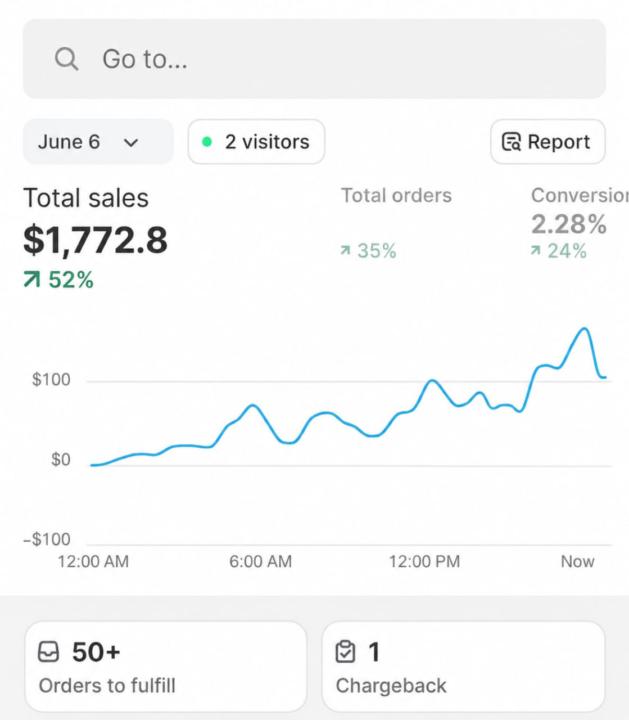Screen dimensions: 629x720
Task: Focus the Go to... search field
Action: (314, 59)
